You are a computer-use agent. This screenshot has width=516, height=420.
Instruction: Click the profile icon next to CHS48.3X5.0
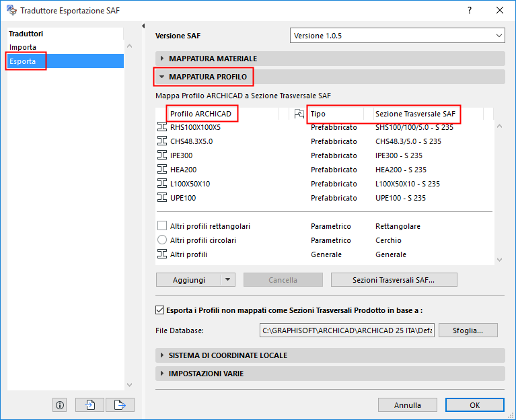[x=162, y=141]
